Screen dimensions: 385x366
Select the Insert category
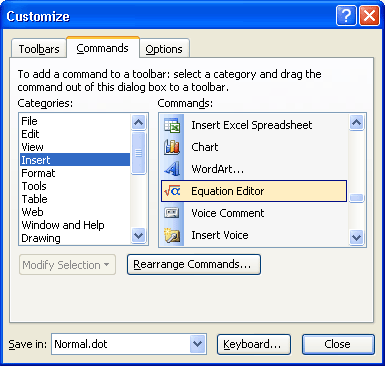click(75, 160)
